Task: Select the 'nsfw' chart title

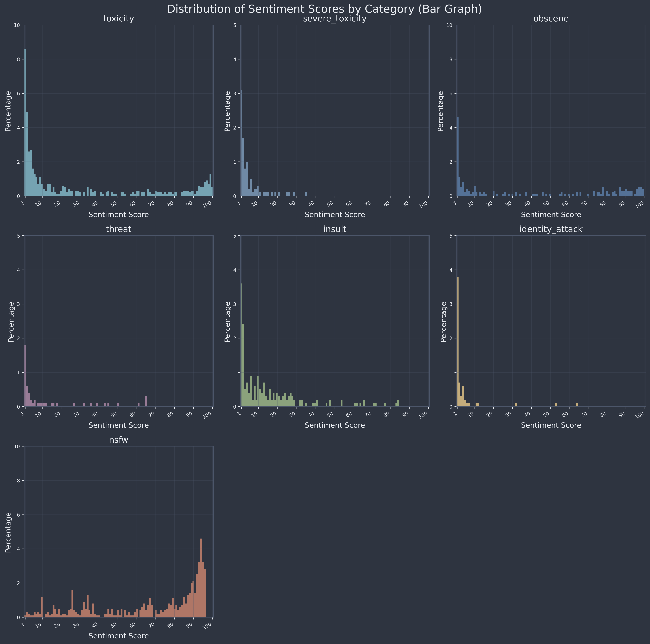Action: coord(118,440)
